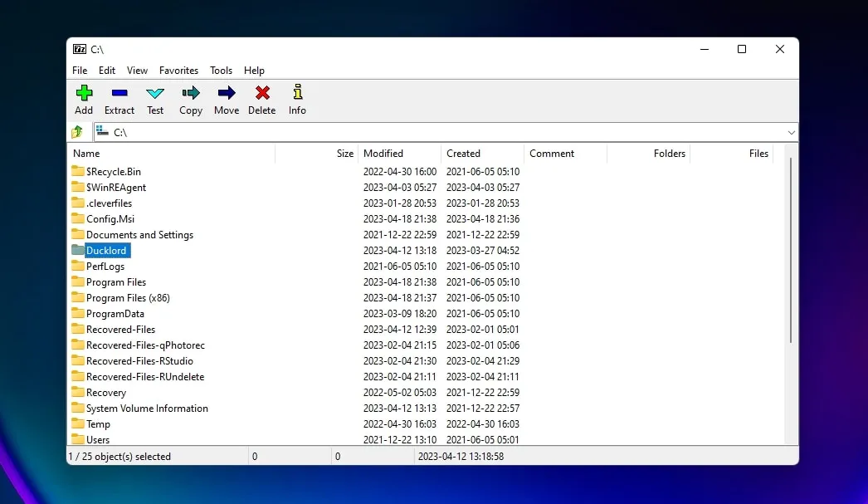The width and height of the screenshot is (868, 504).
Task: Open the Documents and Settings folder
Action: point(139,234)
